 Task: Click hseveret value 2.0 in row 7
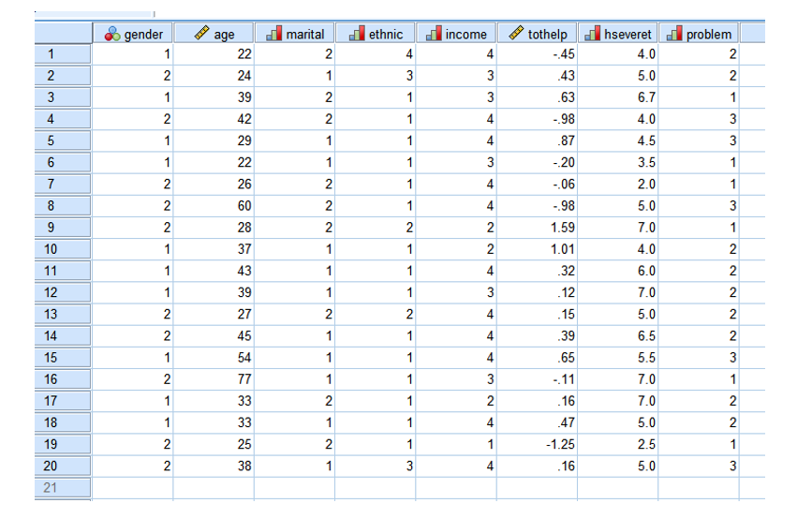646,184
